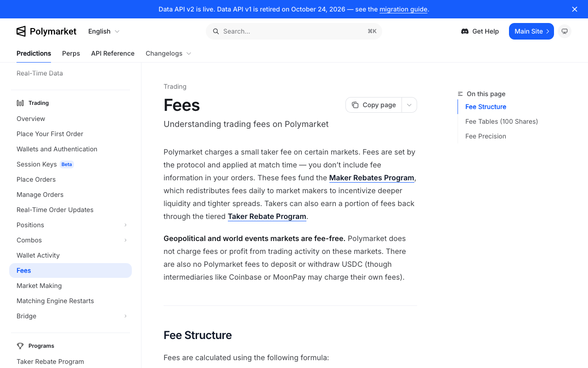This screenshot has width=588, height=368.
Task: Click the Trading section bars icon
Action: (20, 103)
